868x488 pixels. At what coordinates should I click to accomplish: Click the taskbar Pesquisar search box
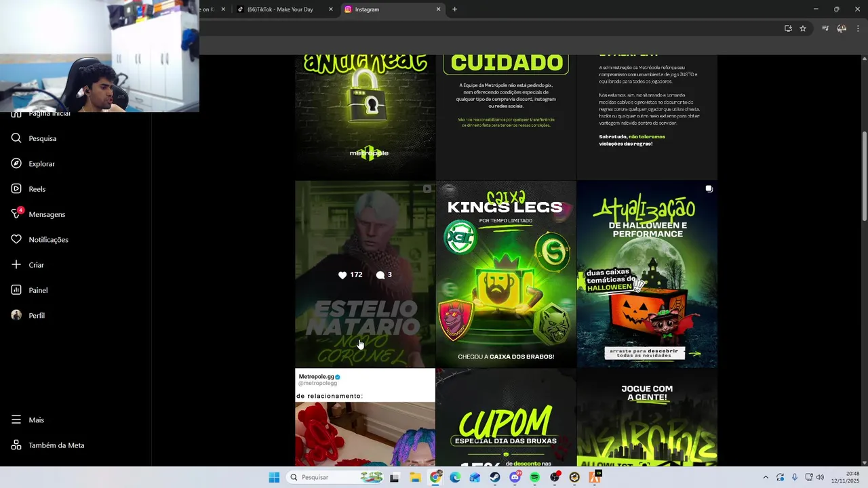pyautogui.click(x=336, y=477)
